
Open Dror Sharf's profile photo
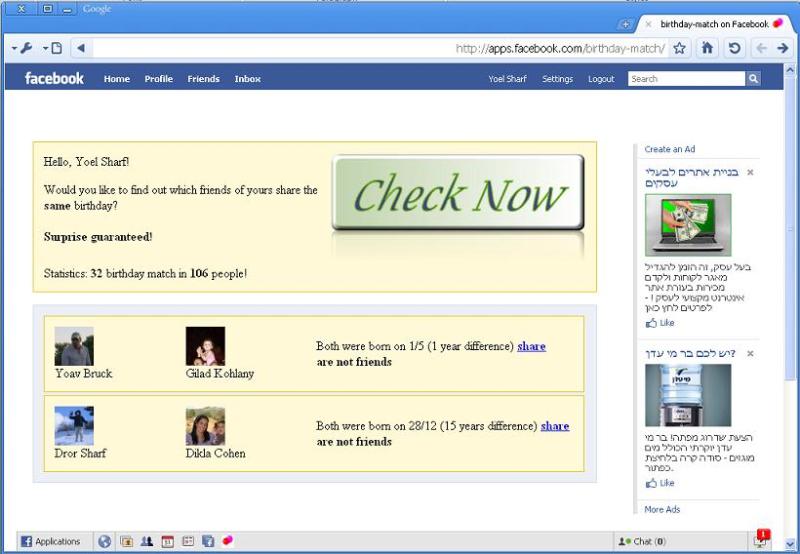click(x=74, y=426)
